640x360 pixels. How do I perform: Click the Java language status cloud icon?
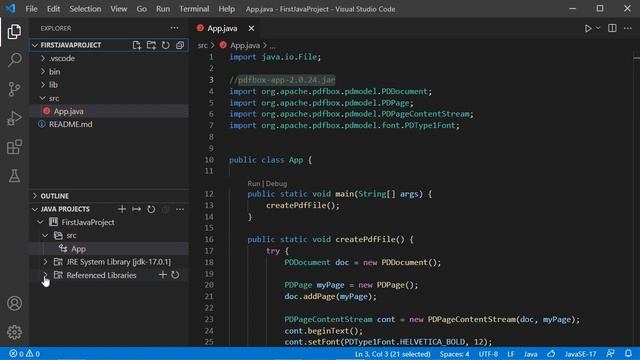coord(551,353)
